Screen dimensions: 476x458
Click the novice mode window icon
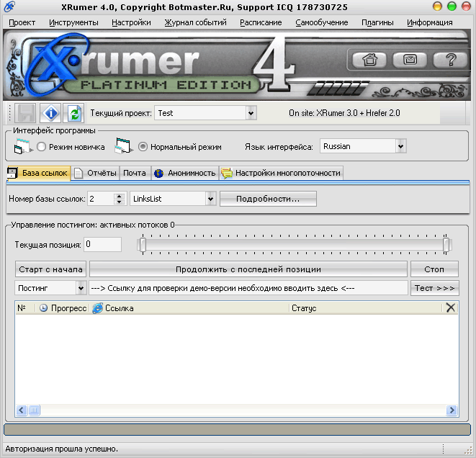23,146
